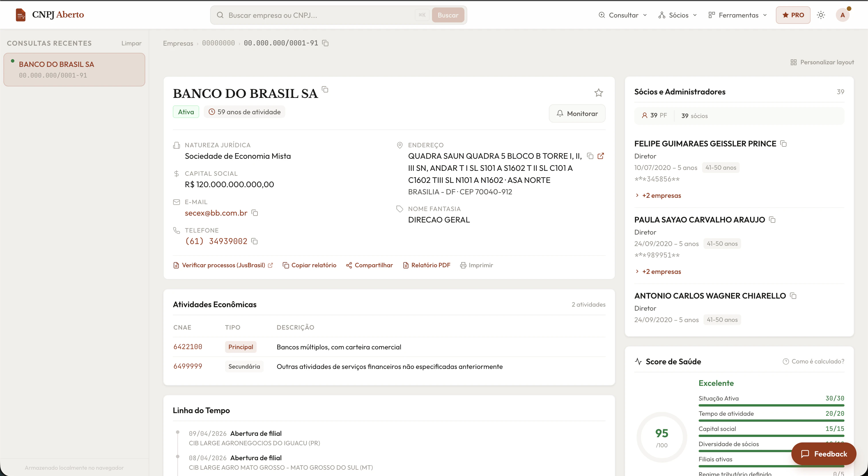This screenshot has height=476, width=868.
Task: Copy the email secex@bb.com.br
Action: 255,213
